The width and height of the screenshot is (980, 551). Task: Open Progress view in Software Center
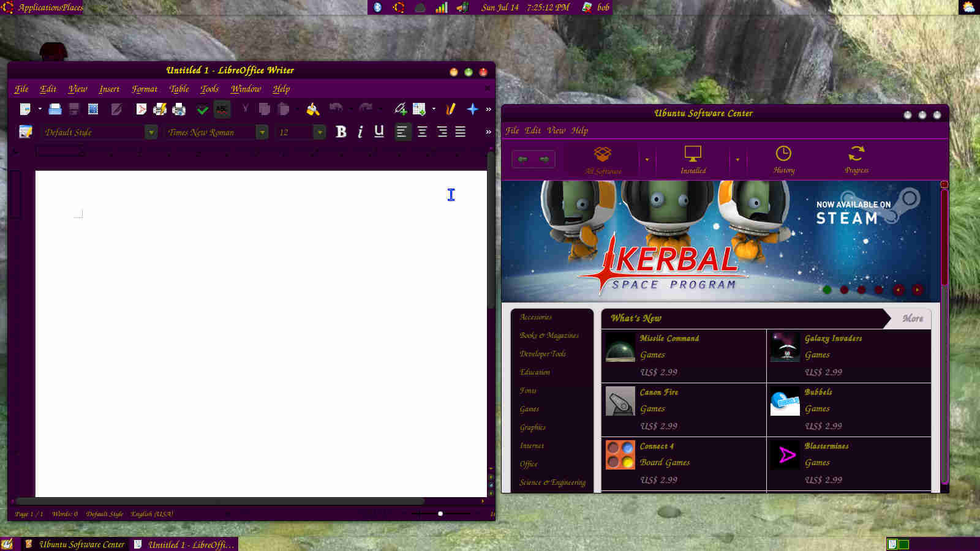click(856, 160)
